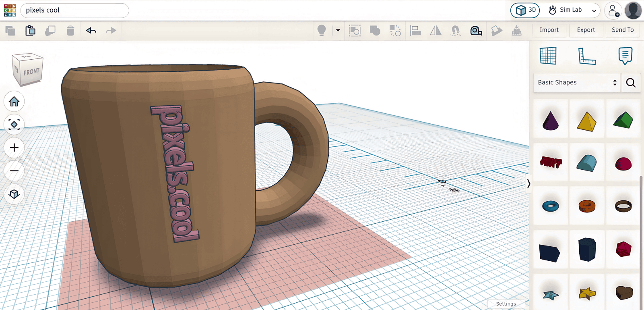Toggle the Cruise magnet icon
This screenshot has width=644, height=310.
[x=456, y=31]
